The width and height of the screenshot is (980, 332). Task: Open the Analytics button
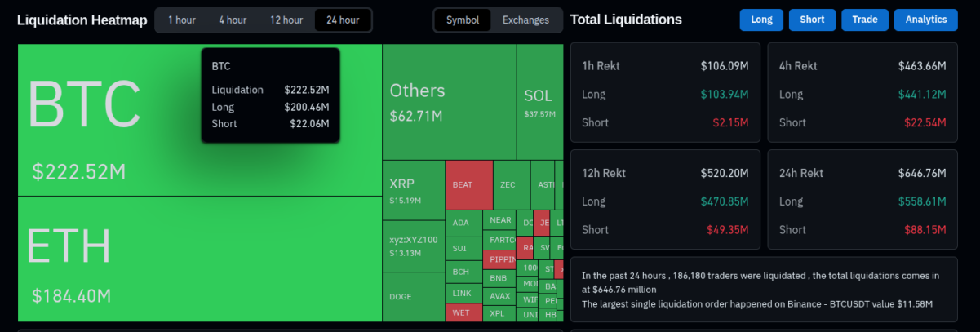(x=925, y=20)
